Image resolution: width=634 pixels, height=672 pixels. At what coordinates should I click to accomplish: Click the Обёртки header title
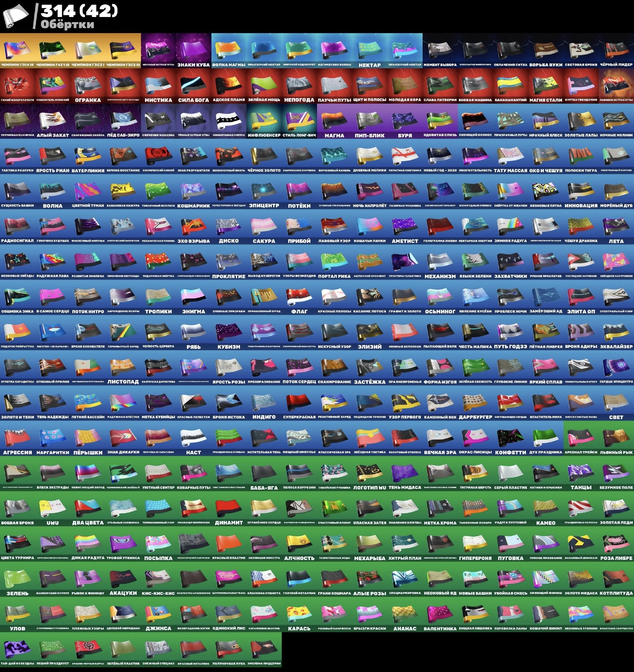click(67, 24)
